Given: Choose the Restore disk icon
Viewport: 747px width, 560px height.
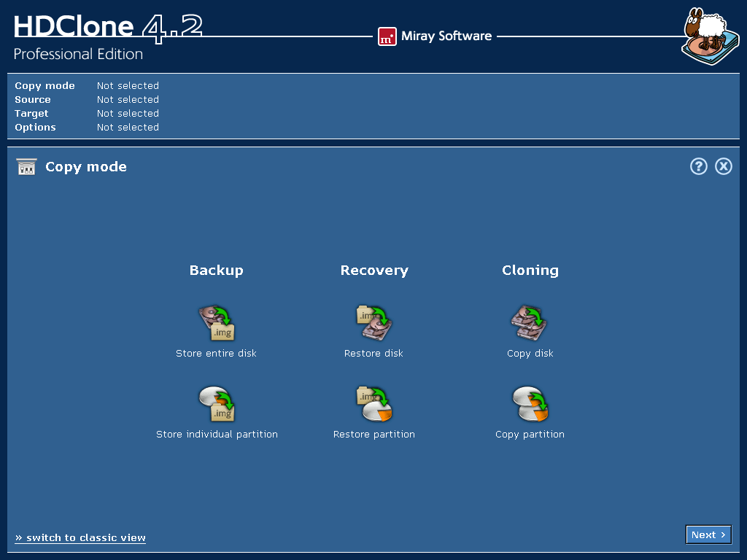Looking at the screenshot, I should click(x=373, y=322).
